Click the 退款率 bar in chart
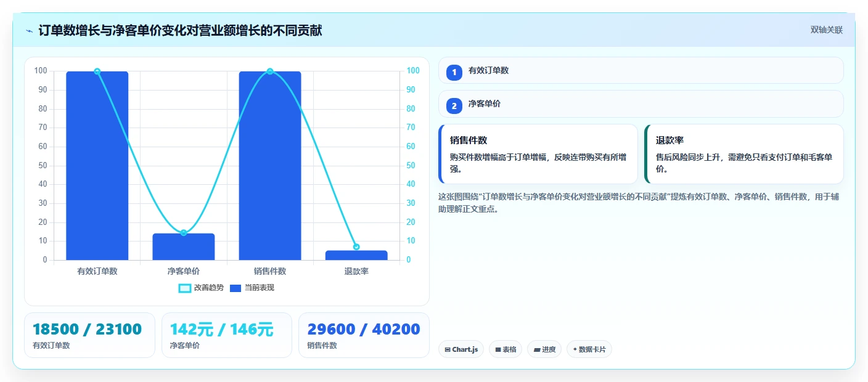The height and width of the screenshot is (382, 868). pos(356,255)
